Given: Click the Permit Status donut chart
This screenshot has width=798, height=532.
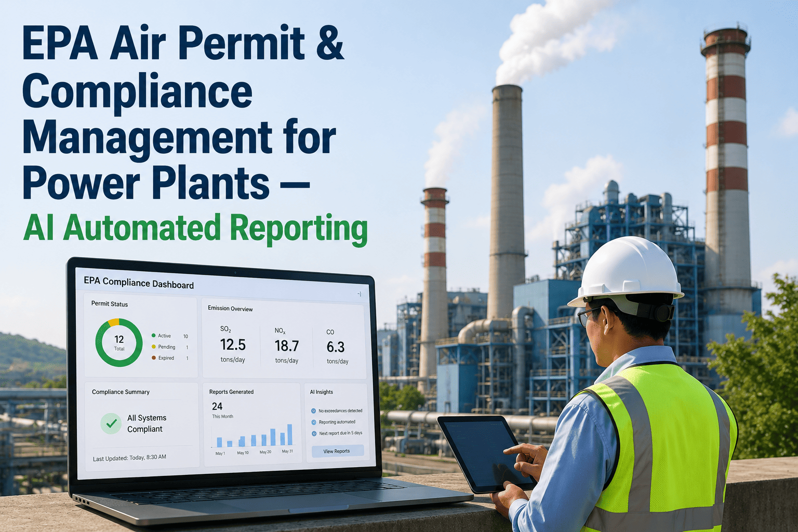Looking at the screenshot, I should click(119, 343).
